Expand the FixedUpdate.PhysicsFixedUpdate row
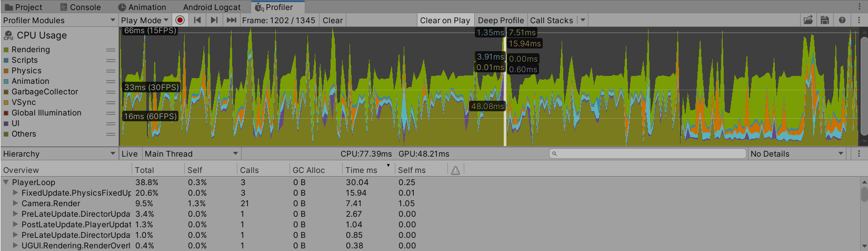This screenshot has width=868, height=251. (x=15, y=192)
